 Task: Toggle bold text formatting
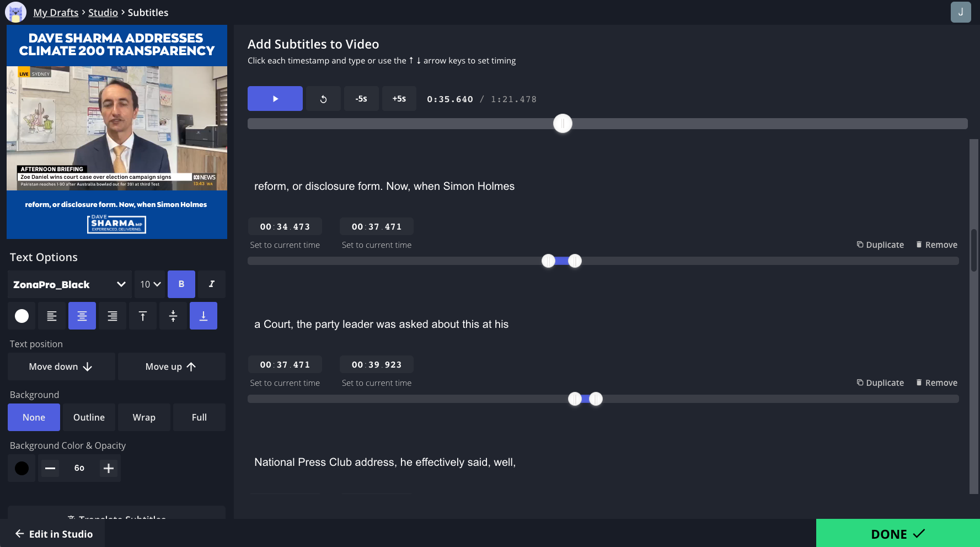pyautogui.click(x=181, y=284)
